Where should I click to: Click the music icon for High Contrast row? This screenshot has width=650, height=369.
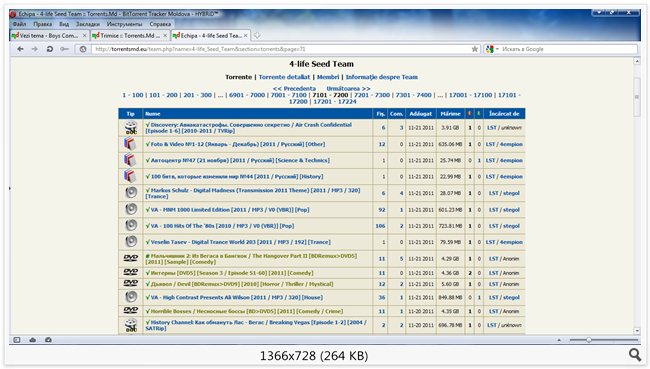click(x=131, y=297)
